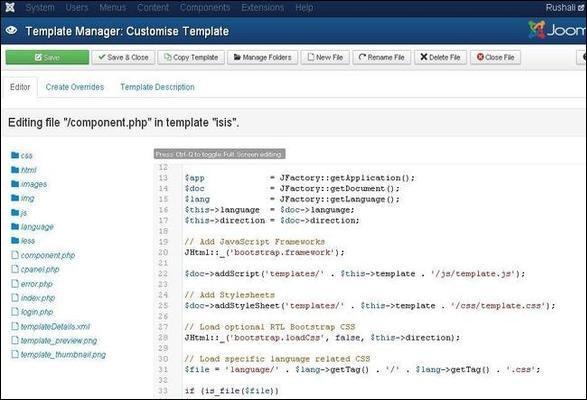Screen dimensions: 587x400
Task: Open the css folder icon
Action: click(x=15, y=155)
